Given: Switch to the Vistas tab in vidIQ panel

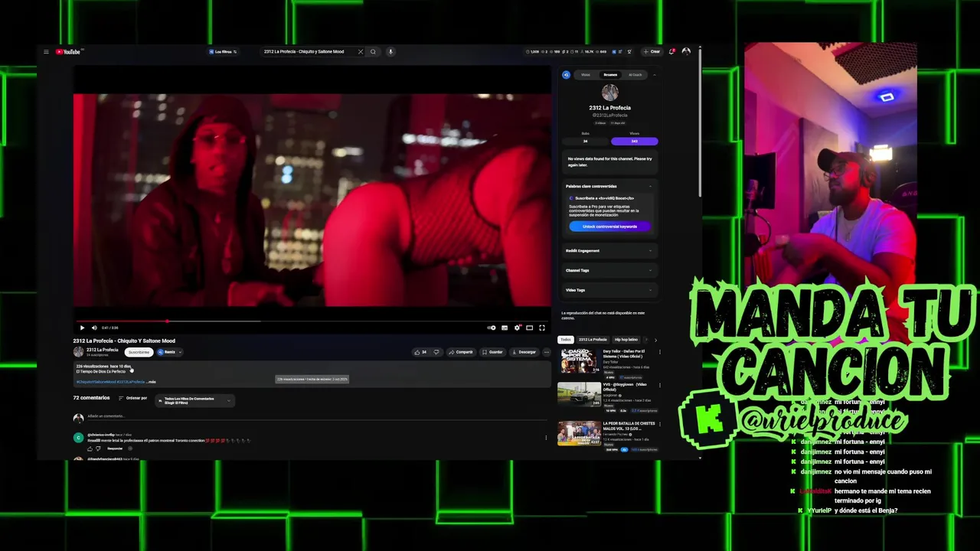Looking at the screenshot, I should click(x=586, y=75).
